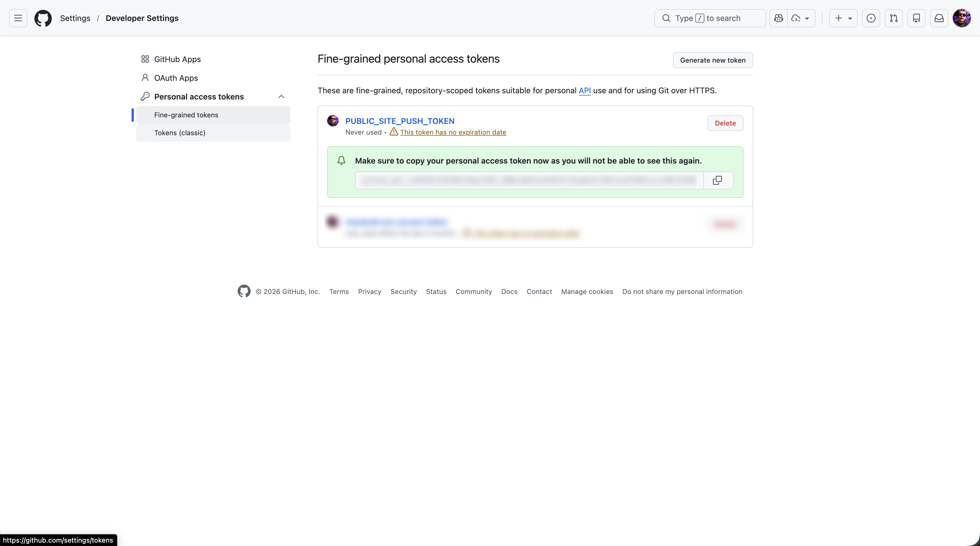Open GitHub Apps in sidebar
This screenshot has height=546, width=980.
177,59
